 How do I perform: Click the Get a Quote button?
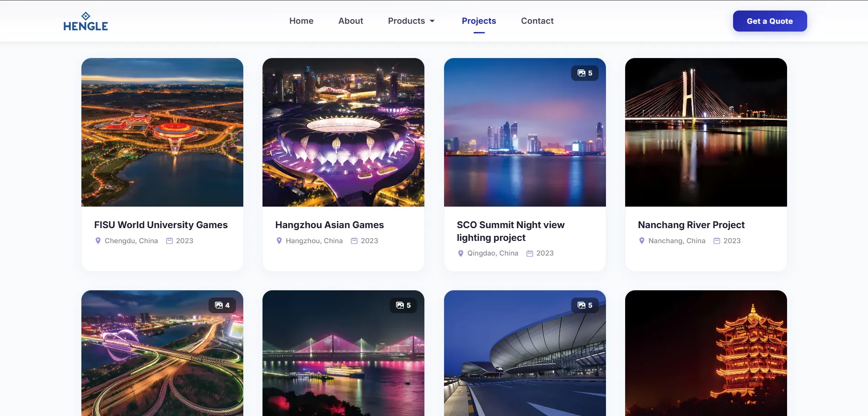click(x=770, y=21)
